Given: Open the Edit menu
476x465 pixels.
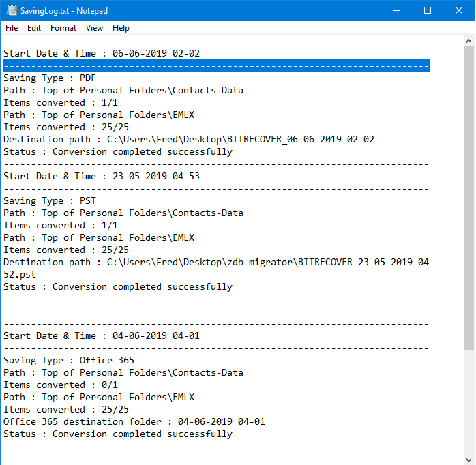Looking at the screenshot, I should point(34,28).
